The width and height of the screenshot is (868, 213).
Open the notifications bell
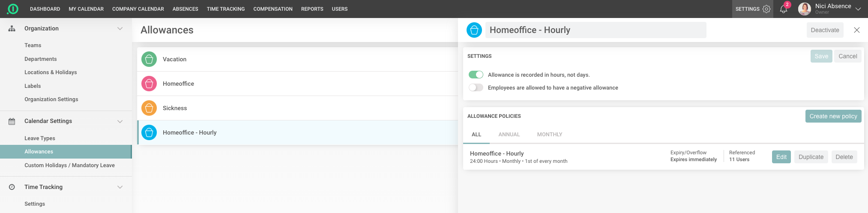click(784, 9)
